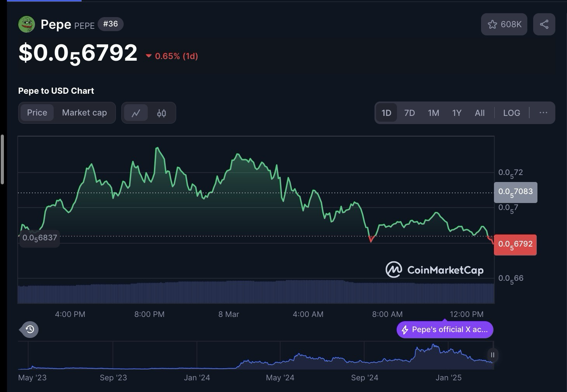Click the history clock icon below the chart
The image size is (567, 392).
(x=30, y=329)
